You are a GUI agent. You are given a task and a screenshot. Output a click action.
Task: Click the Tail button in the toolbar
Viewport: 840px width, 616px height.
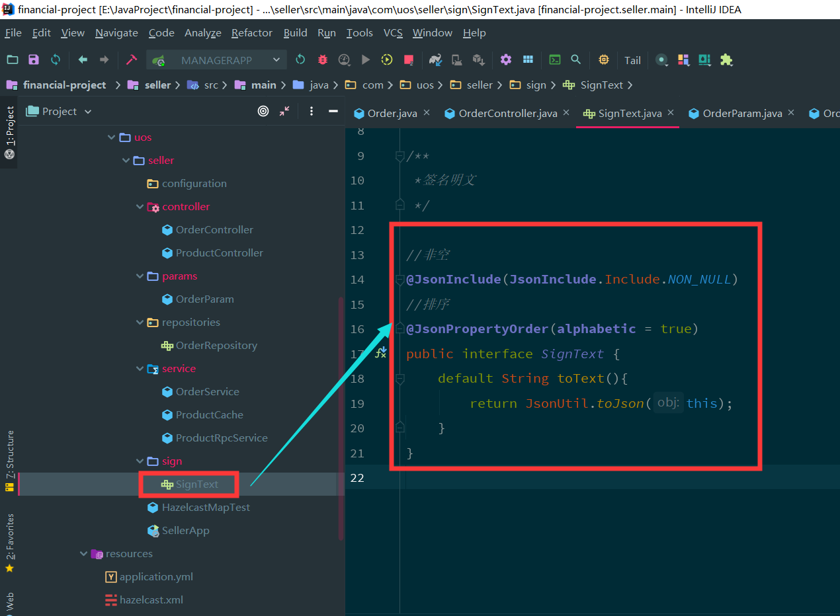[x=632, y=60]
